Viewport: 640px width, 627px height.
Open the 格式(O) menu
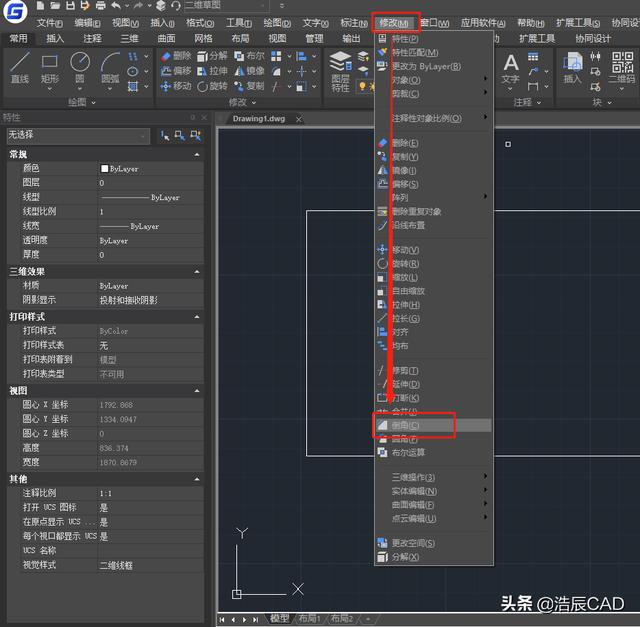tap(200, 23)
